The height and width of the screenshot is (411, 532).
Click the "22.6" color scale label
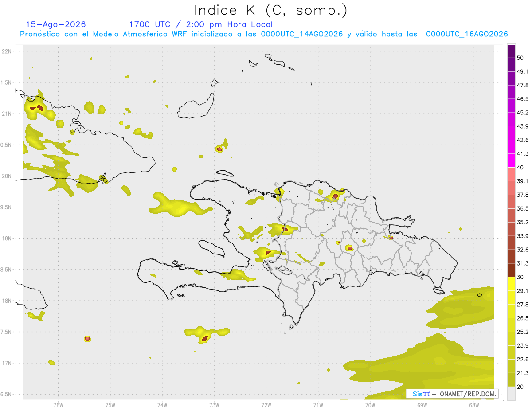coord(523,360)
